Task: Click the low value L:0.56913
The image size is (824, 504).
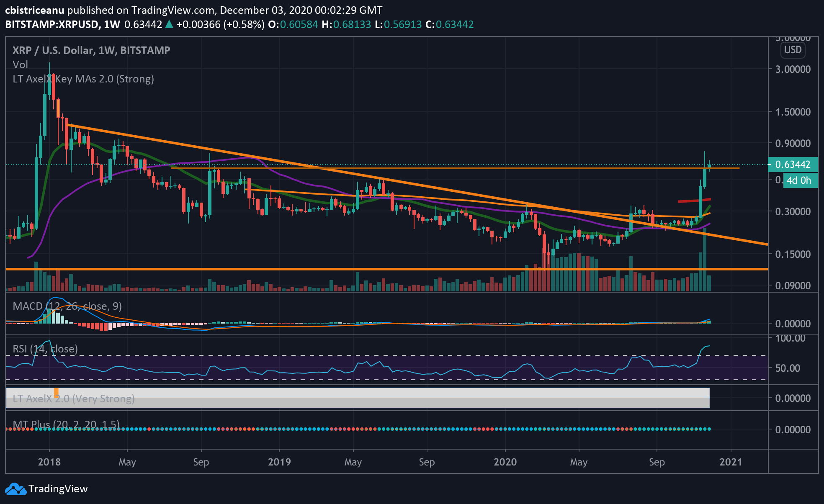Action: (398, 24)
